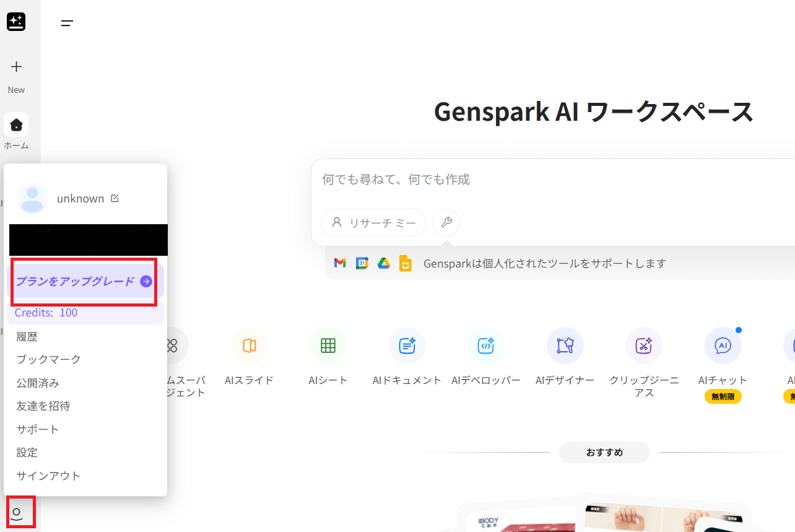The image size is (795, 532).
Task: Open the ホーム home icon
Action: tap(16, 125)
